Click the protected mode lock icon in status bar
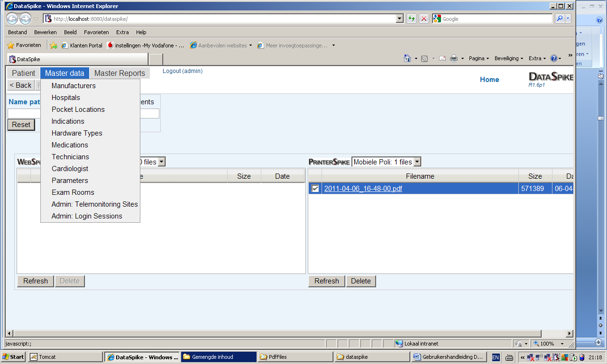The width and height of the screenshot is (607, 364). click(x=519, y=344)
